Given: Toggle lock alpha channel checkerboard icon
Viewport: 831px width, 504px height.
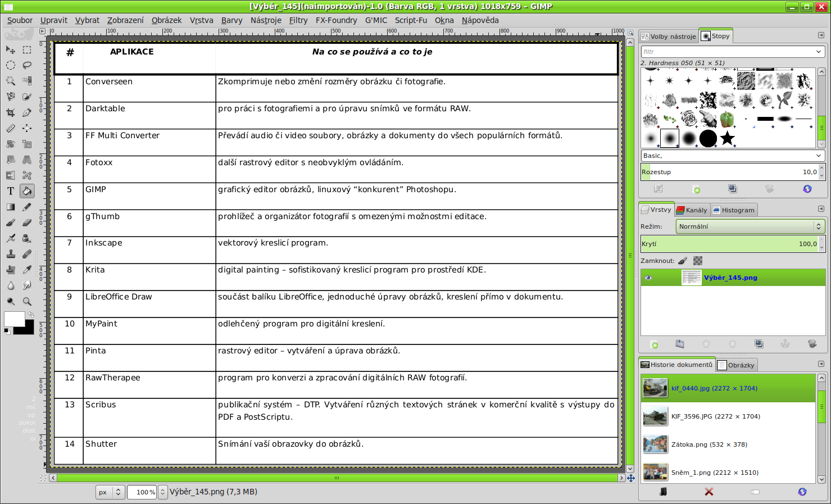Looking at the screenshot, I should coord(698,261).
